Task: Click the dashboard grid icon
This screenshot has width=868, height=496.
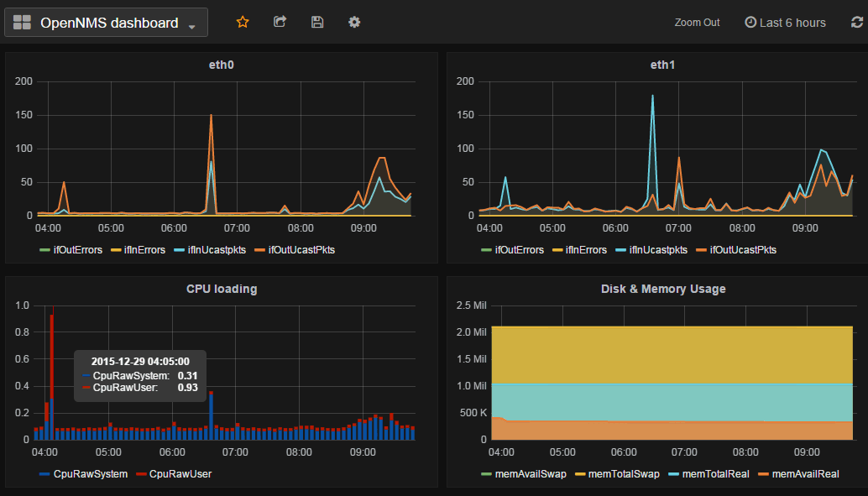Action: point(22,23)
